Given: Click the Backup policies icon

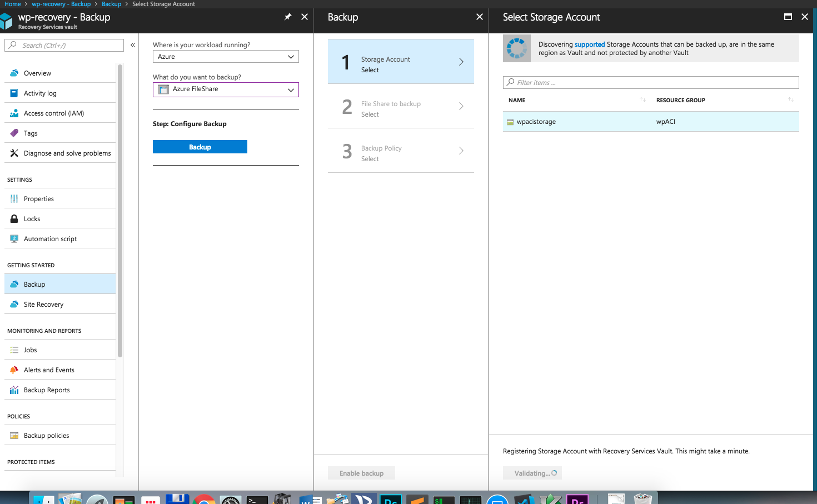Looking at the screenshot, I should tap(14, 435).
